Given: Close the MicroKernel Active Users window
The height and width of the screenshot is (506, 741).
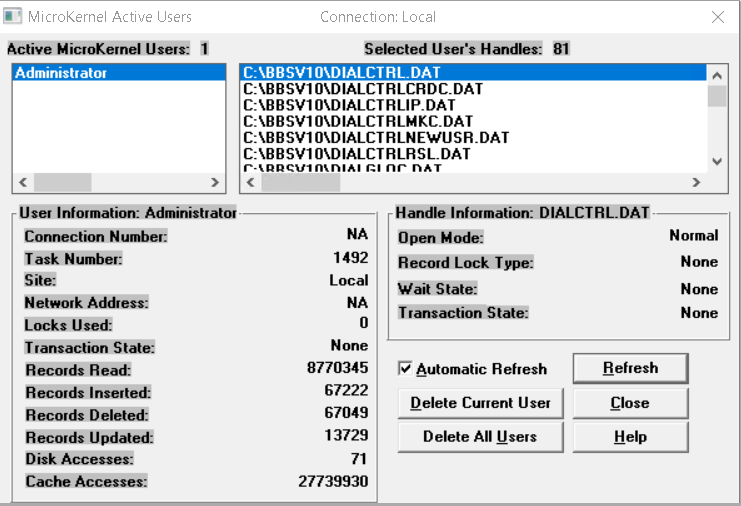Looking at the screenshot, I should pos(717,17).
